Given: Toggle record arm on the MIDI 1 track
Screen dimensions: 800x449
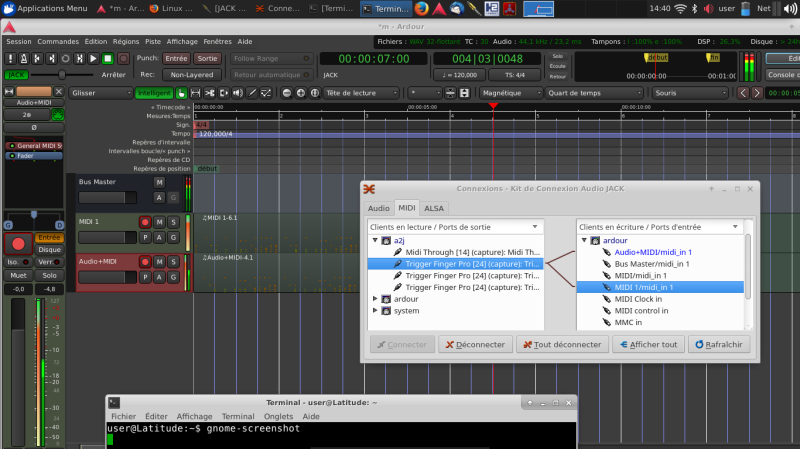Looking at the screenshot, I should (x=145, y=222).
